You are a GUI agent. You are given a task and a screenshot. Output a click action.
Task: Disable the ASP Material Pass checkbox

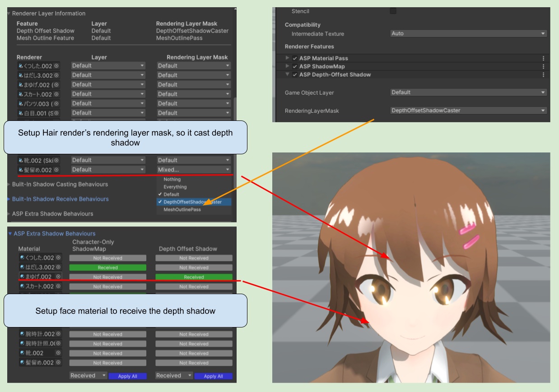[295, 58]
